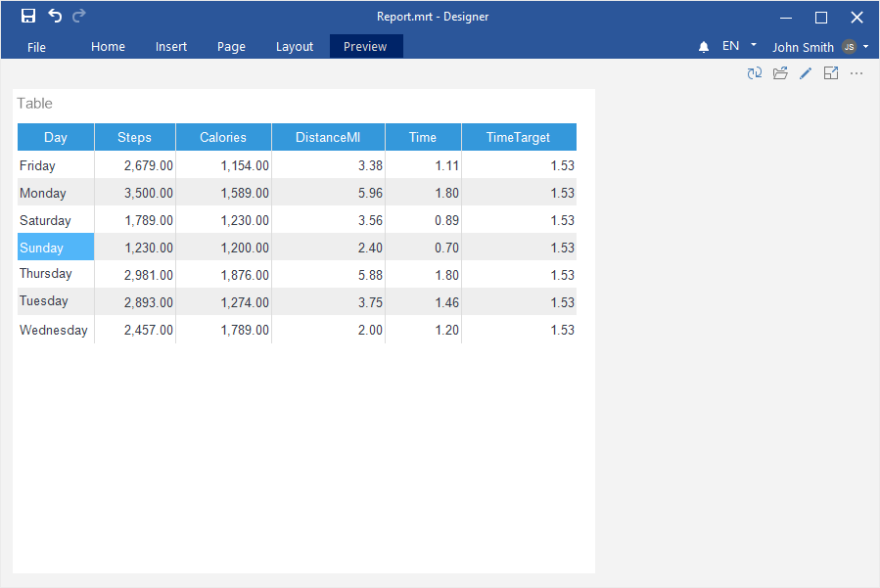Click the open folder icon
This screenshot has width=880, height=588.
[780, 73]
